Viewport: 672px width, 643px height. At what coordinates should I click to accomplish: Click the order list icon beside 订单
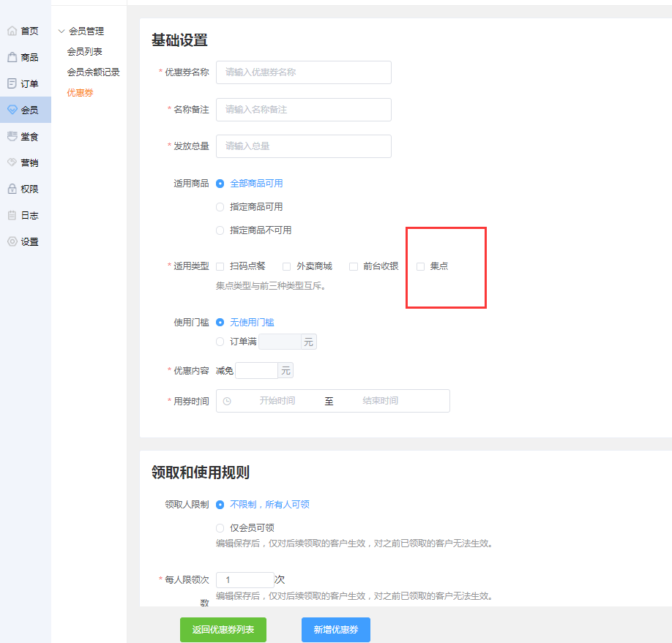[12, 83]
